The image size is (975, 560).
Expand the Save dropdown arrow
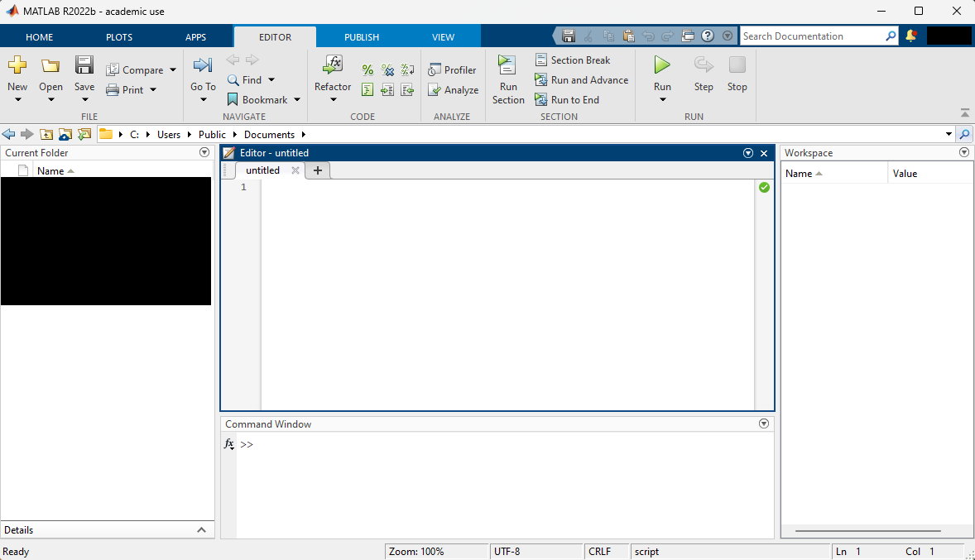click(84, 99)
